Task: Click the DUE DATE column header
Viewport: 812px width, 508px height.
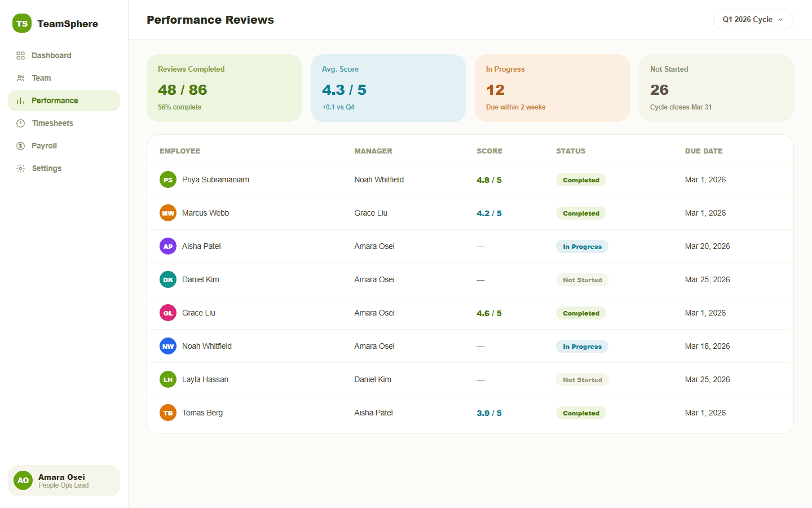Action: click(x=704, y=151)
